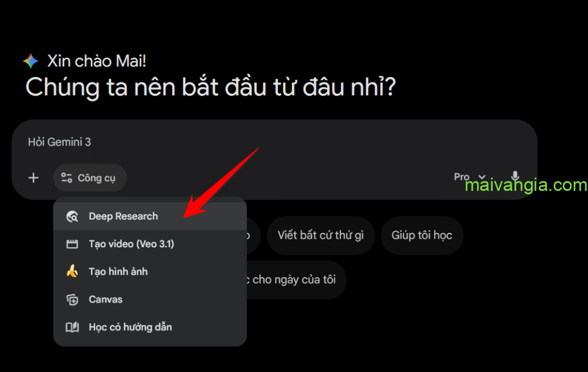This screenshot has width=588, height=372.
Task: Click the sliders icon on Công cụ button
Action: (67, 178)
